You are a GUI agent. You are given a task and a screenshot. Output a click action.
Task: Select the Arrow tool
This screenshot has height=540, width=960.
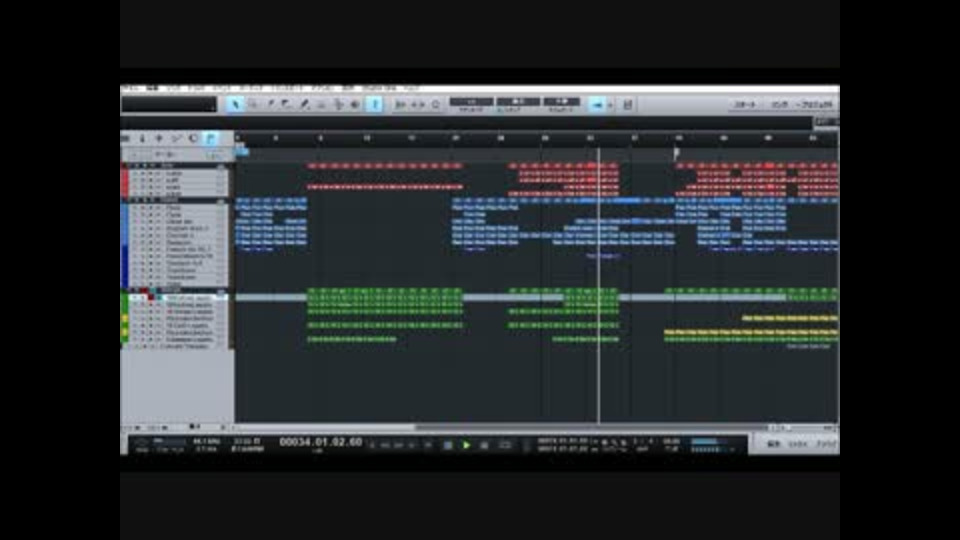[234, 105]
